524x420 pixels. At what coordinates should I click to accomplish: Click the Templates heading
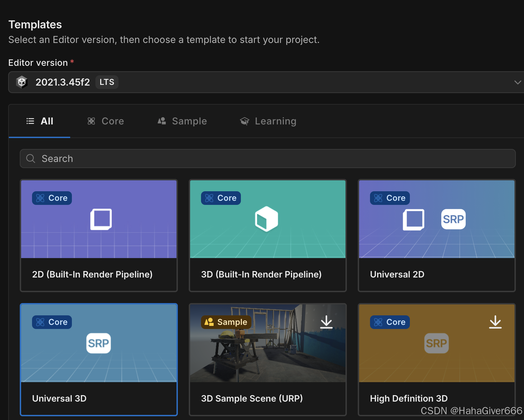point(35,25)
